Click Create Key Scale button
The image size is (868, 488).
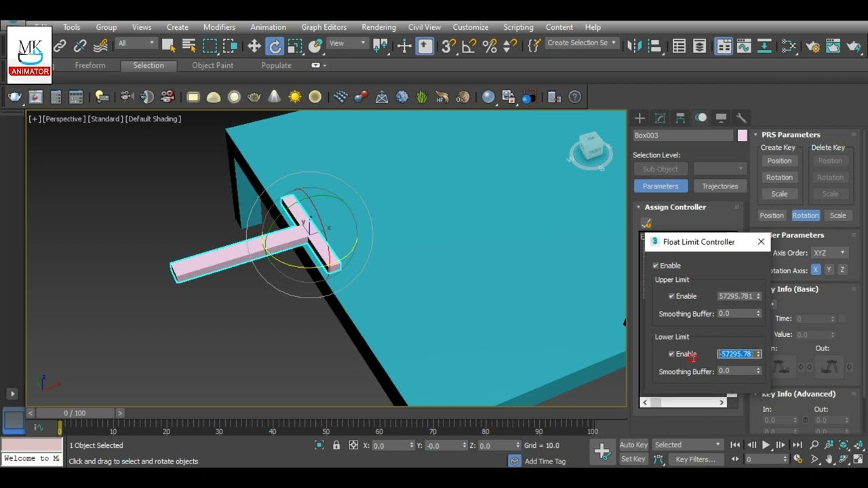pos(779,194)
